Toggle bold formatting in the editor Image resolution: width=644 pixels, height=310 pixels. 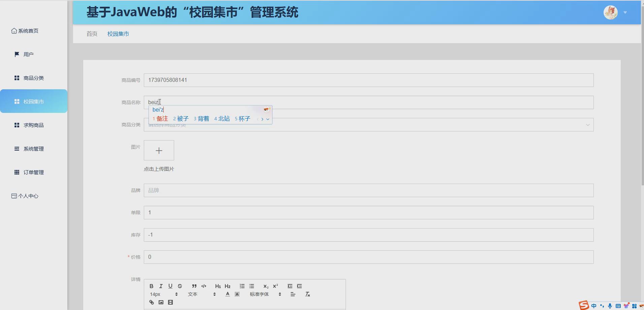tap(151, 286)
